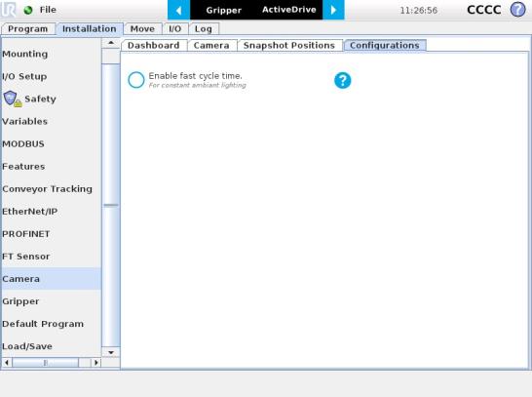Switch to the Snapshot Positions tab
The image size is (532, 397).
(289, 46)
